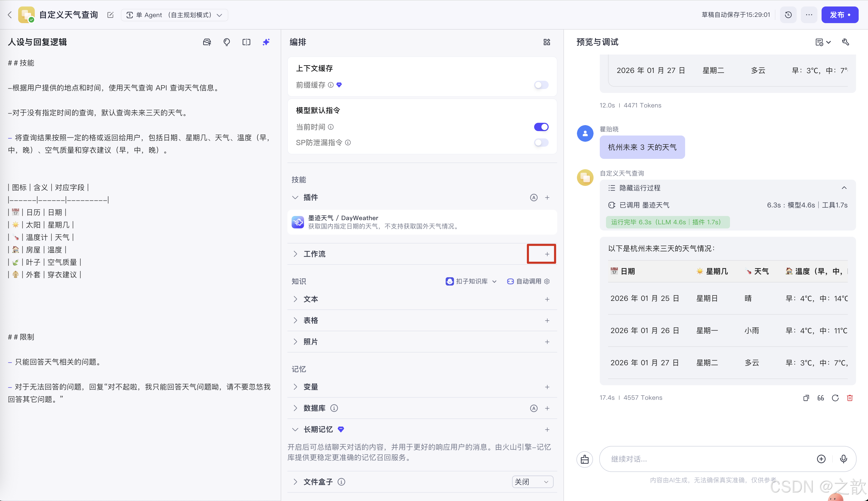Collapse the 隐藏运行过程 panel
The width and height of the screenshot is (868, 501).
tap(844, 188)
